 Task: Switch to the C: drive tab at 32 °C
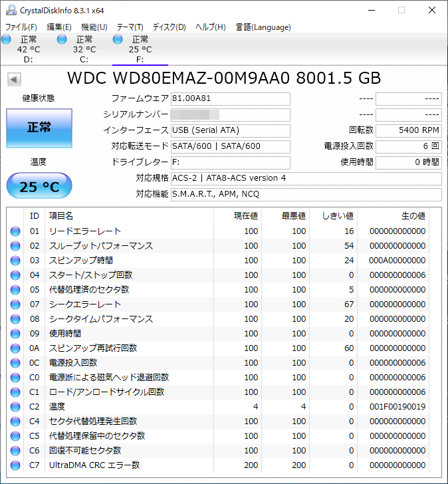[x=84, y=49]
